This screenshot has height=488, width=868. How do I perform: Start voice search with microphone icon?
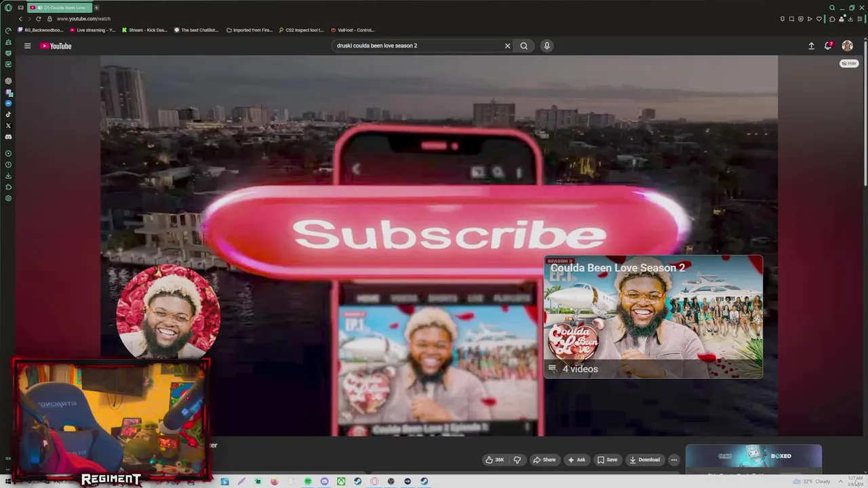coord(547,46)
